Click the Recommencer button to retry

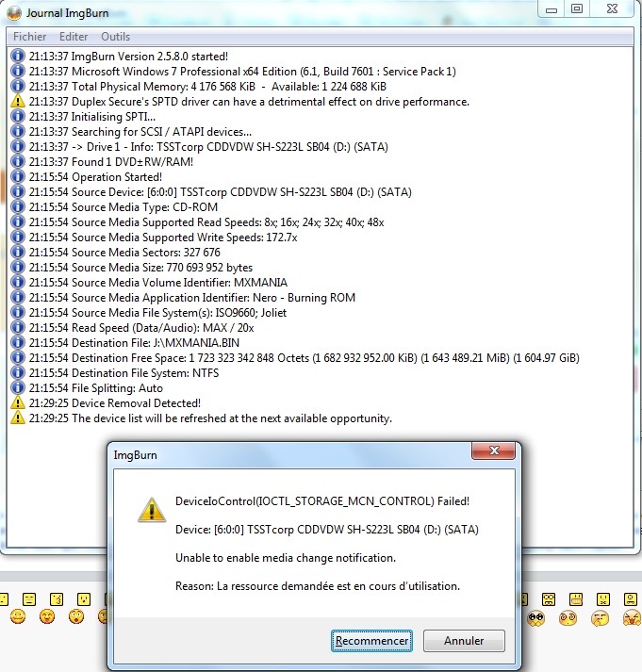[x=371, y=641]
